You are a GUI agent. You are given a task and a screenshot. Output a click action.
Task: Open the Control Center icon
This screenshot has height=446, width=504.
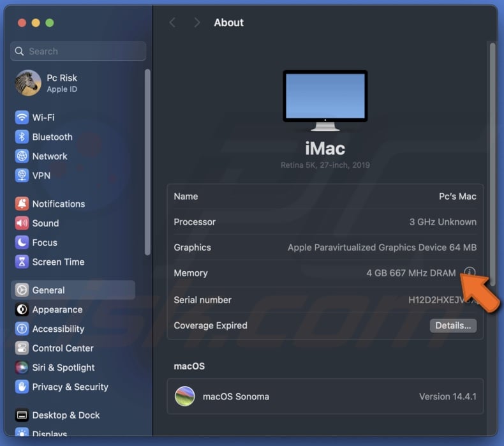(x=22, y=348)
